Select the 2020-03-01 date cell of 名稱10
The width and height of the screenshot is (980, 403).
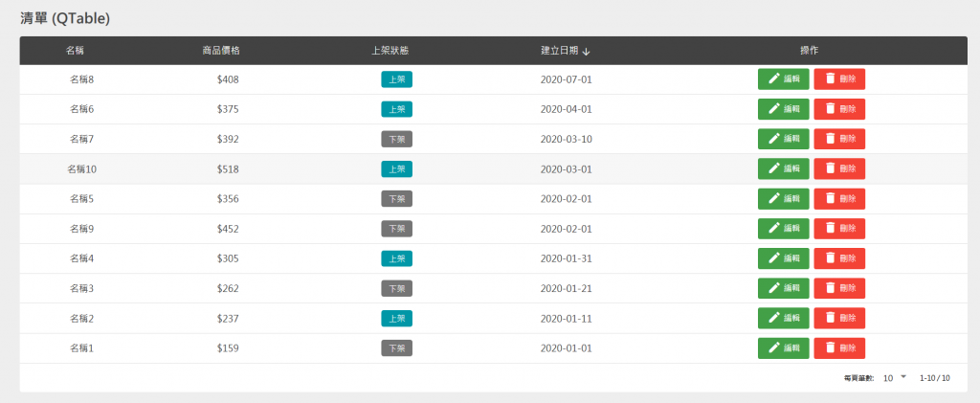coord(566,168)
